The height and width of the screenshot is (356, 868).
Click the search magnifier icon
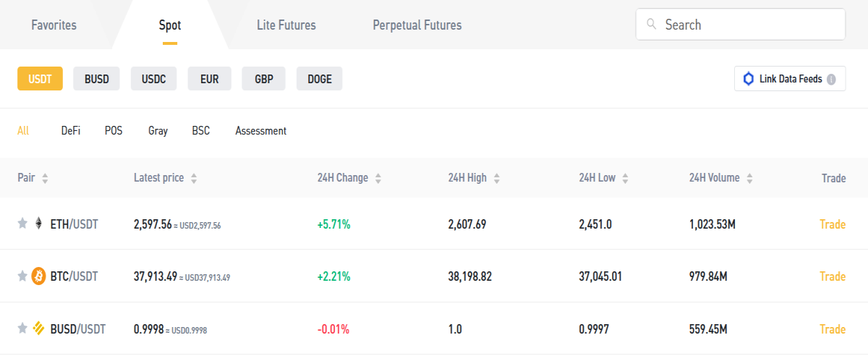[x=652, y=25]
